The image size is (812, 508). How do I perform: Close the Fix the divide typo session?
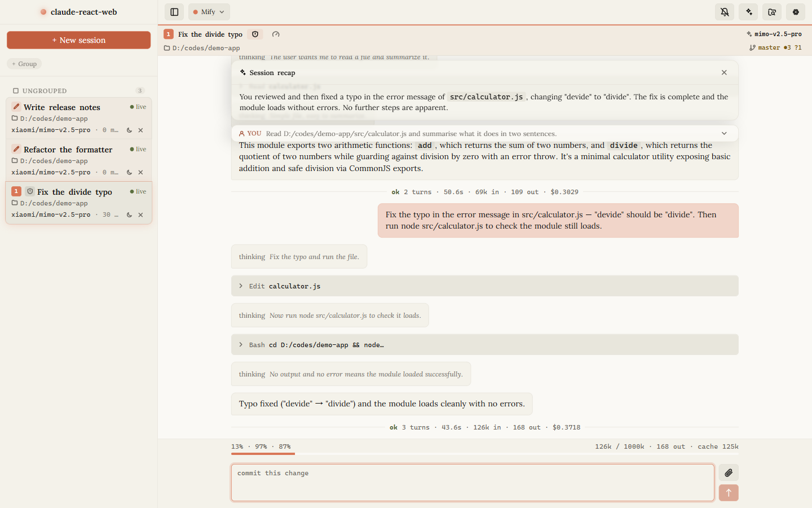tap(140, 214)
